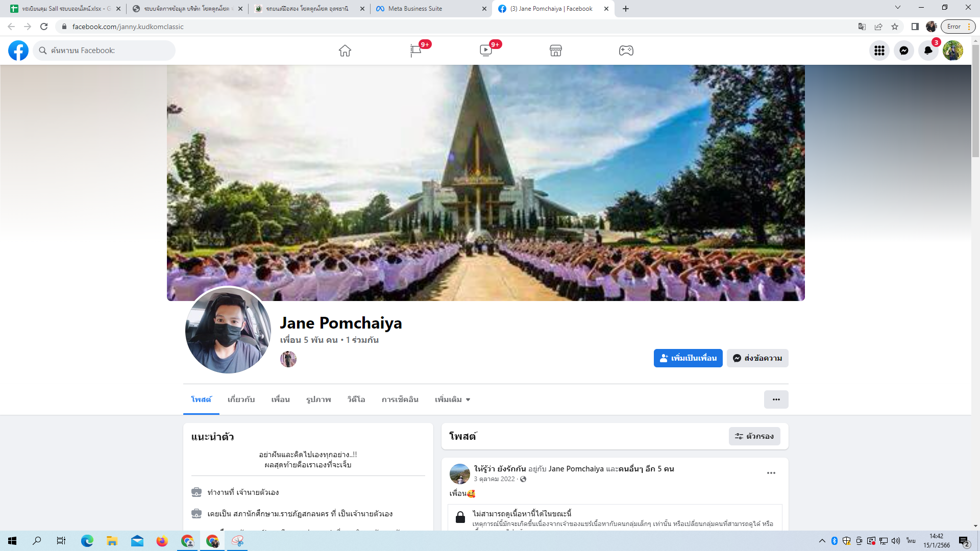This screenshot has width=980, height=551.
Task: Click the ส่งข้อความ message button
Action: (x=757, y=358)
